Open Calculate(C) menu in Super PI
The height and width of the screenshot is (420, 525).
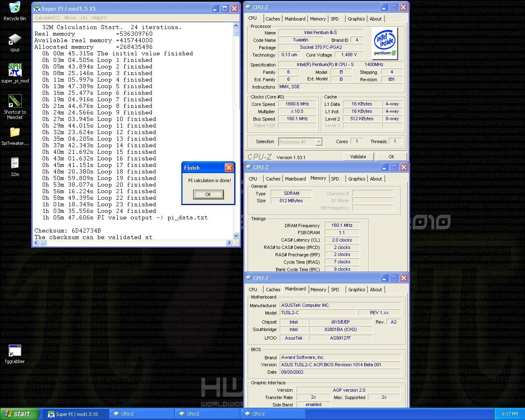coord(47,18)
